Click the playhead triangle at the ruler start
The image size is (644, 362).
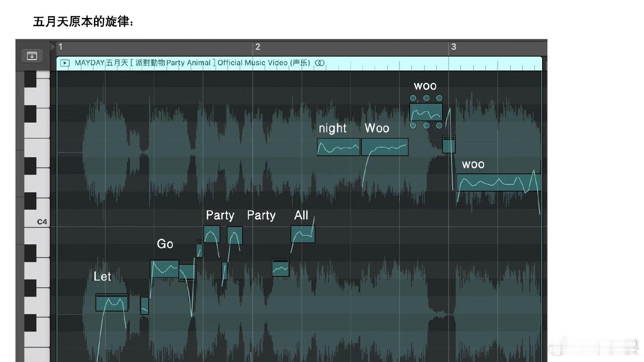53,46
